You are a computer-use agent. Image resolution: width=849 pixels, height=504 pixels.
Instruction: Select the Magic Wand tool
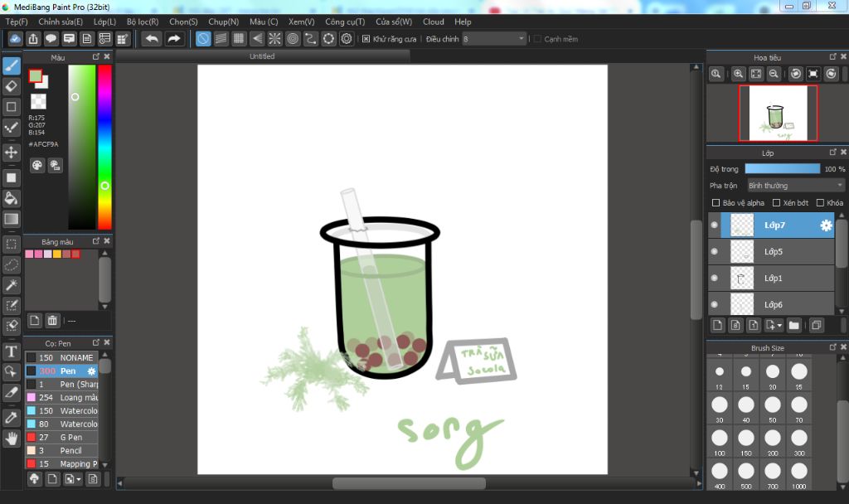(x=12, y=285)
